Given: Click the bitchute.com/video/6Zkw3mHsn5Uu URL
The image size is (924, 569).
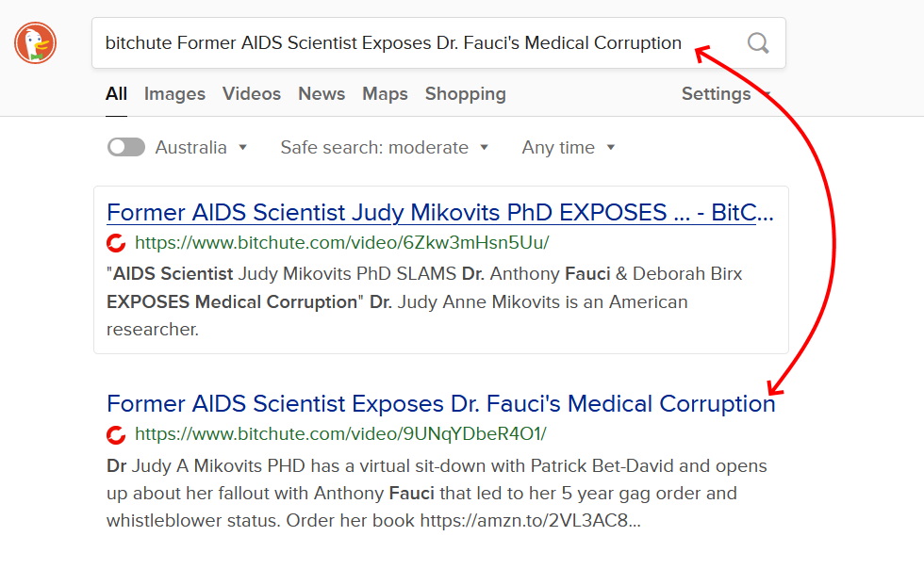Looking at the screenshot, I should point(341,243).
